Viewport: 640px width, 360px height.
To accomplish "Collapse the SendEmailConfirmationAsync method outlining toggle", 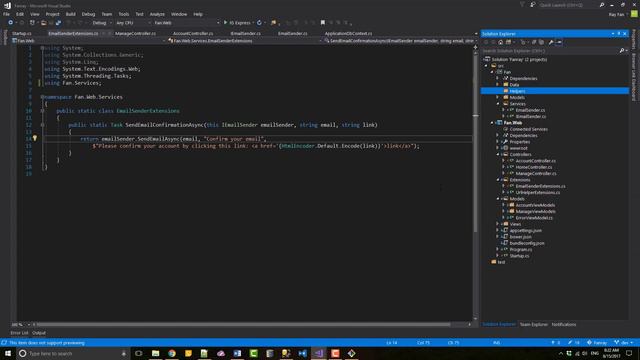I will pos(42,125).
